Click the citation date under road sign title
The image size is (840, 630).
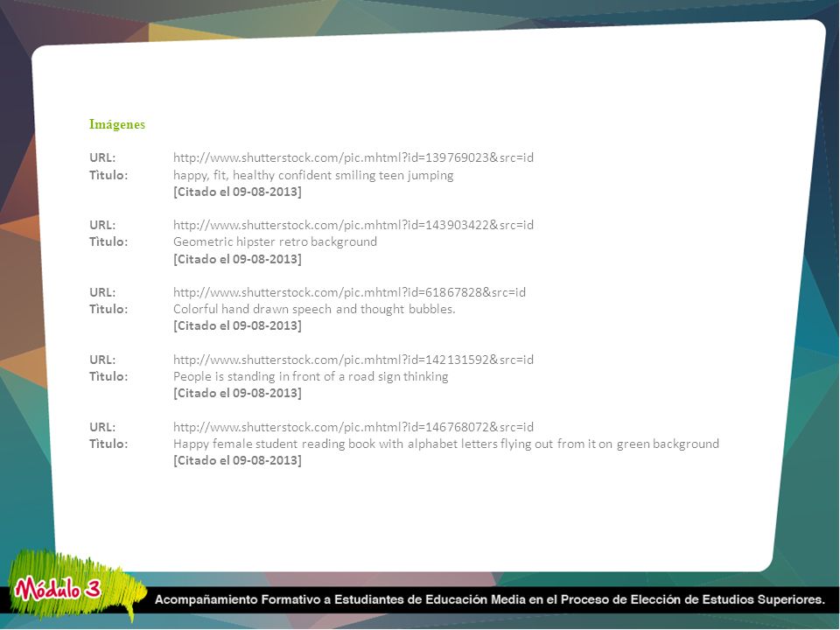[x=237, y=393]
